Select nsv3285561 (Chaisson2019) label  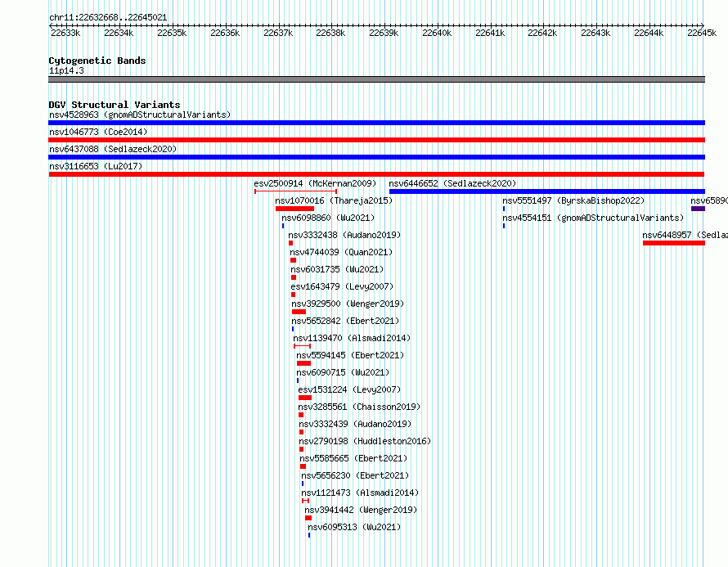(x=359, y=407)
